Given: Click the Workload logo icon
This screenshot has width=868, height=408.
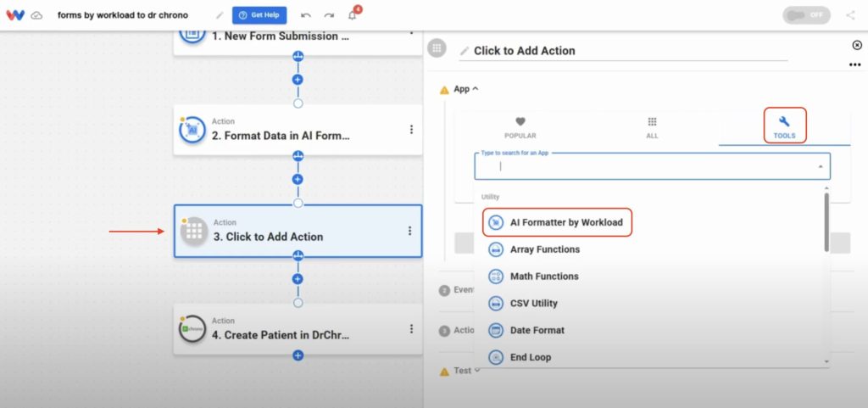Looking at the screenshot, I should (15, 15).
